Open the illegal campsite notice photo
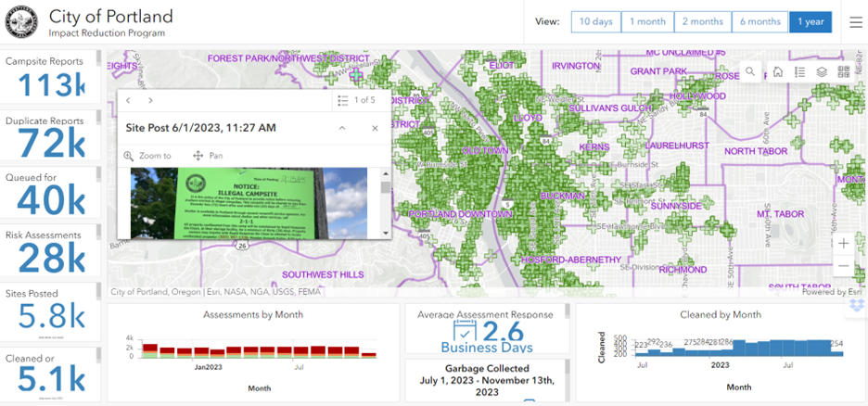The width and height of the screenshot is (868, 406). click(x=249, y=203)
